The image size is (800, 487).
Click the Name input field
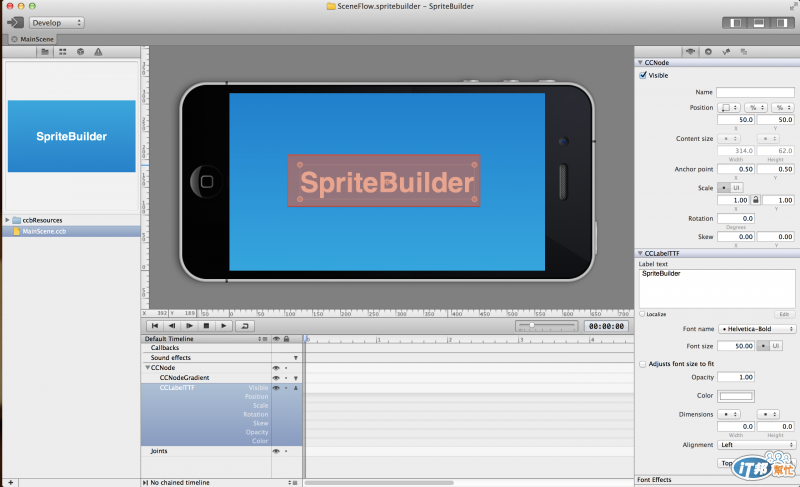click(x=755, y=92)
